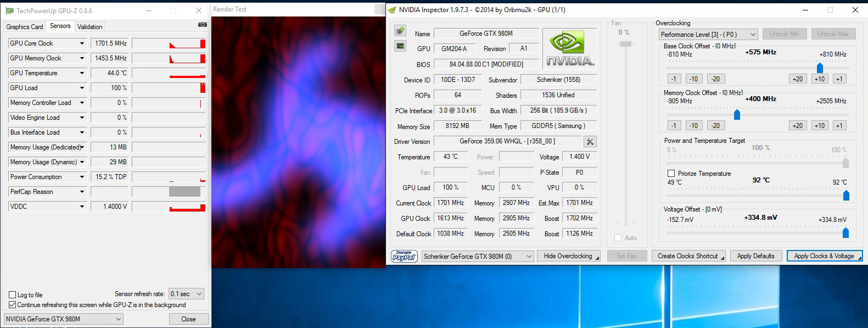Click the Driver Version field

click(507, 141)
